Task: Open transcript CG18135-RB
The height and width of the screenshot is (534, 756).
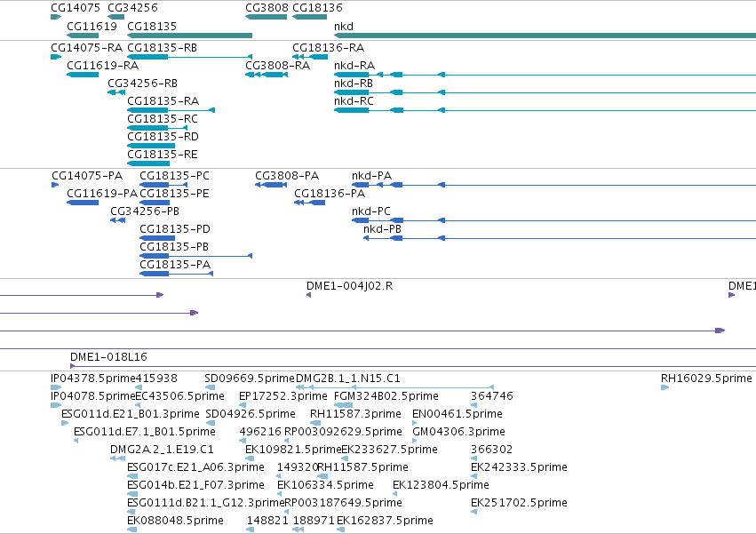Action: click(189, 57)
